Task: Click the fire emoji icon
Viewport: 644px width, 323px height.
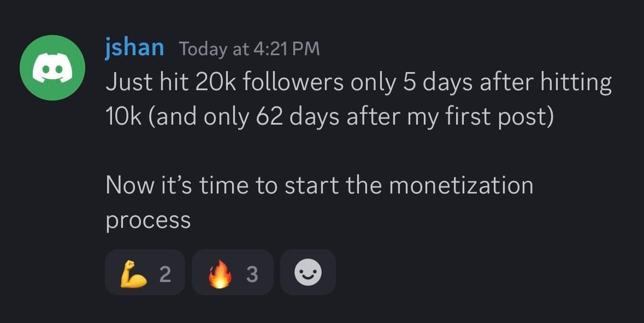Action: pyautogui.click(x=220, y=273)
